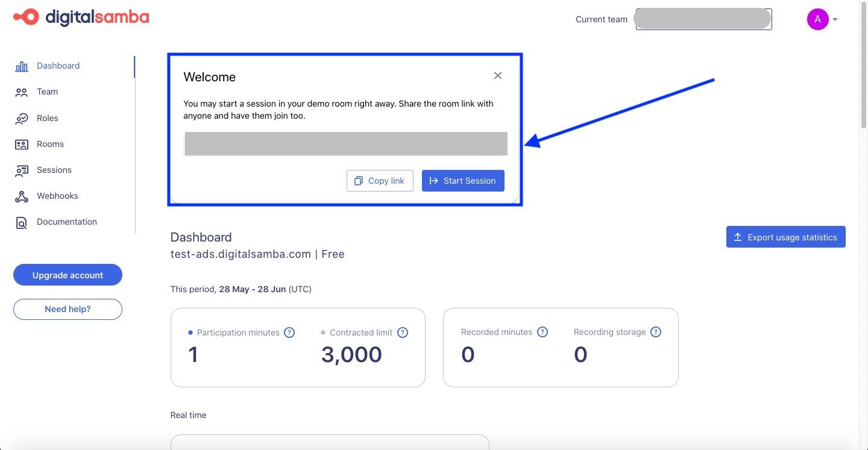Open the Team people icon

(x=22, y=92)
